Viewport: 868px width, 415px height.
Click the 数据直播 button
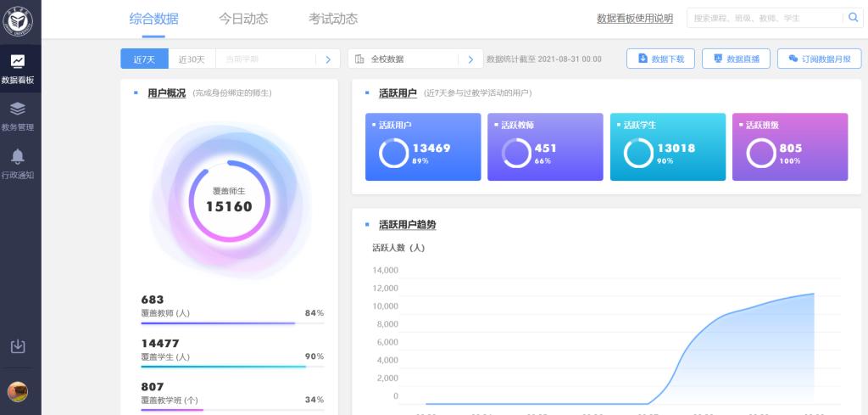(737, 59)
